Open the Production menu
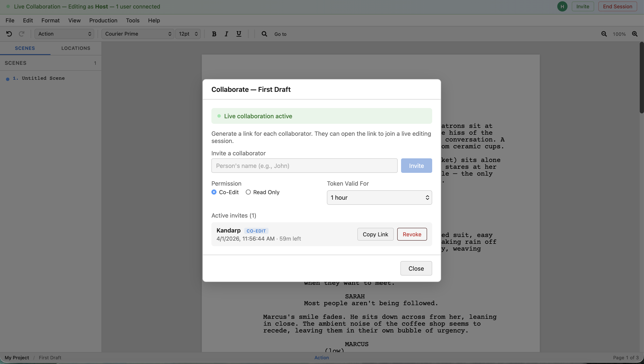This screenshot has height=364, width=644. [103, 20]
